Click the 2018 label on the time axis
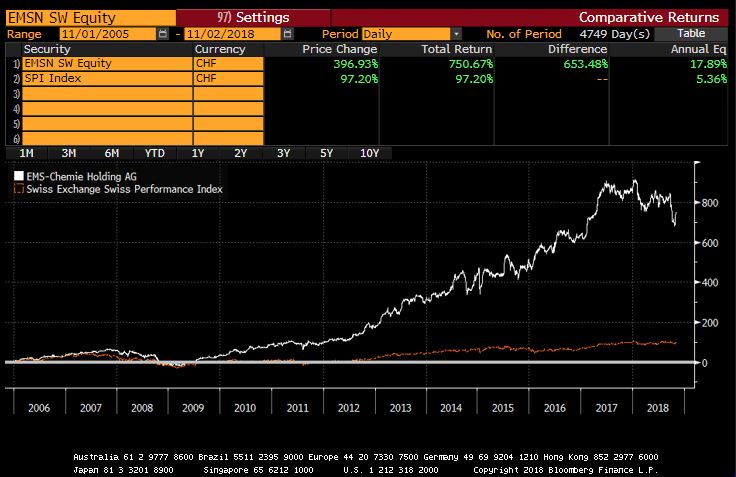736x477 pixels. 658,408
